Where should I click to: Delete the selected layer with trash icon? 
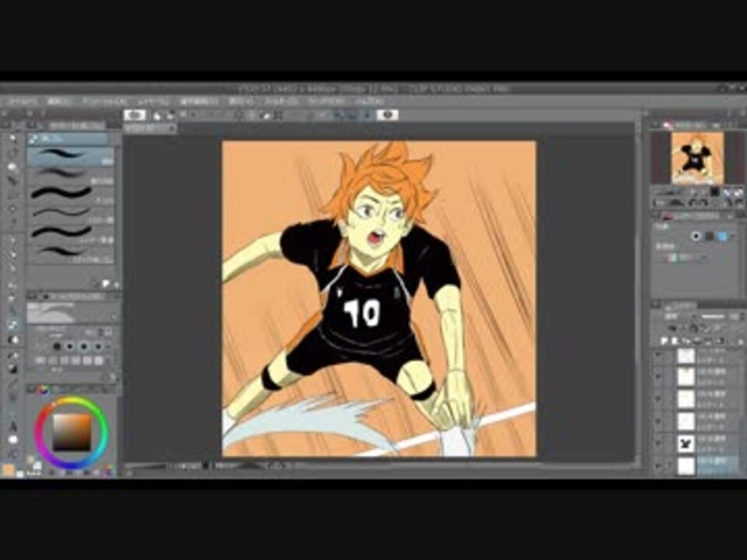pyautogui.click(x=740, y=341)
